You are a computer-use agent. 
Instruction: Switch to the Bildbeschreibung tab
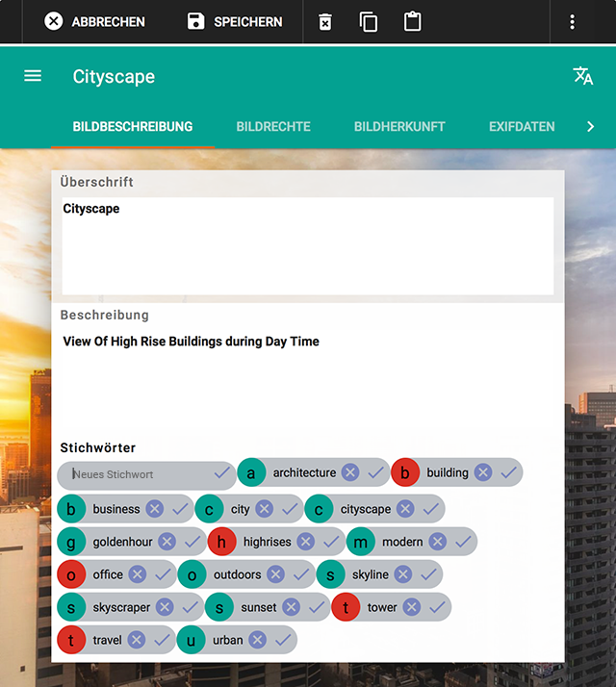coord(133,127)
